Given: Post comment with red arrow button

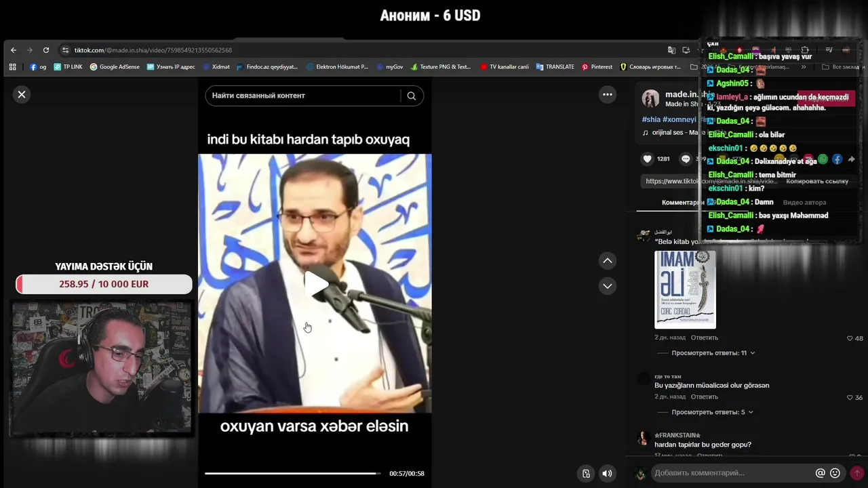Looking at the screenshot, I should [x=856, y=473].
